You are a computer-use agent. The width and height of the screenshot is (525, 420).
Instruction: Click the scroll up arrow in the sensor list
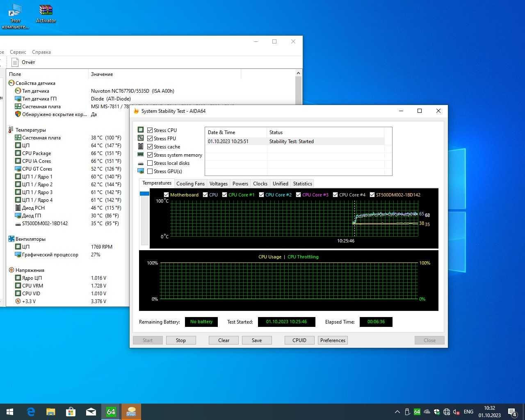tap(298, 73)
